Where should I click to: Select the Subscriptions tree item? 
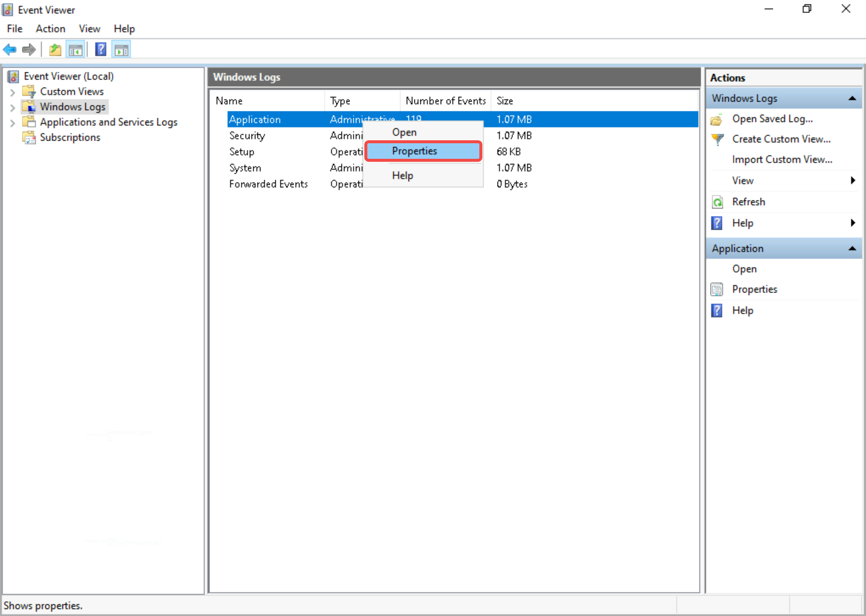click(70, 137)
